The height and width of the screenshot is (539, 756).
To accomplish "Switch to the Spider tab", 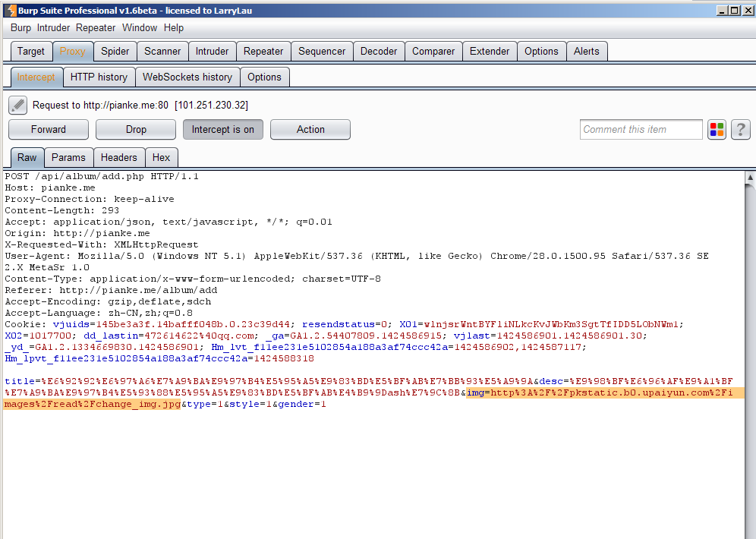I will coord(115,51).
